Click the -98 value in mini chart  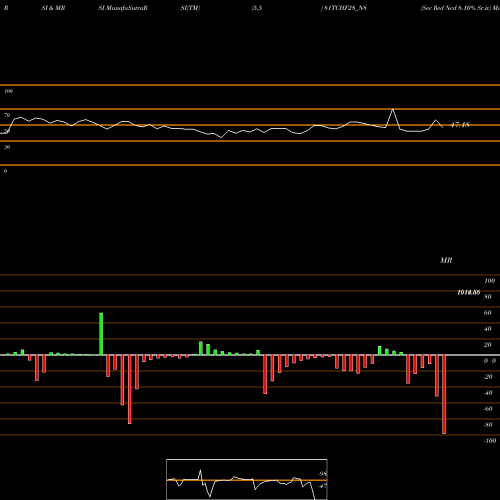322,474
